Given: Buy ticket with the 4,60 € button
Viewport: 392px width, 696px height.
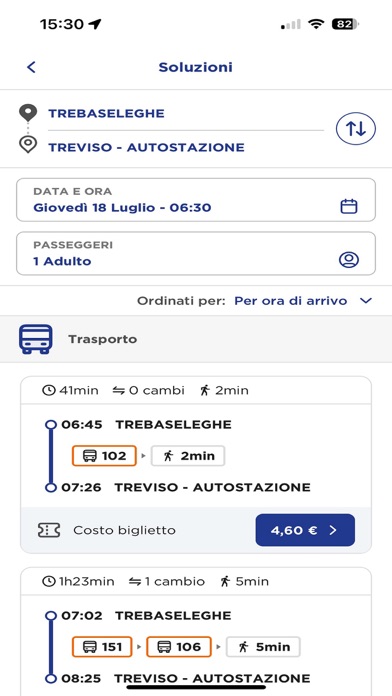Looking at the screenshot, I should [305, 530].
